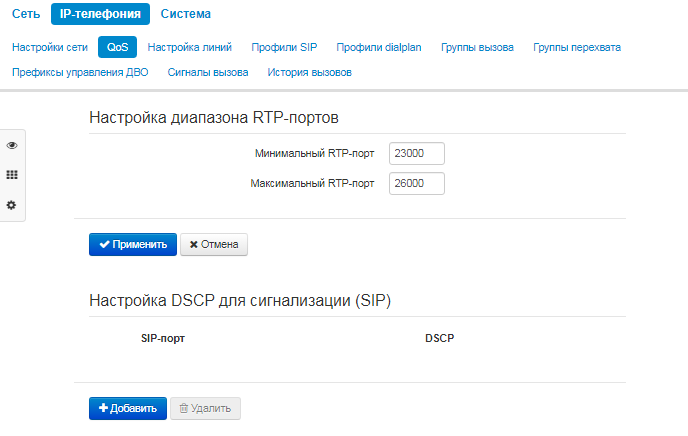Open the Профили SIP tab

(x=284, y=47)
